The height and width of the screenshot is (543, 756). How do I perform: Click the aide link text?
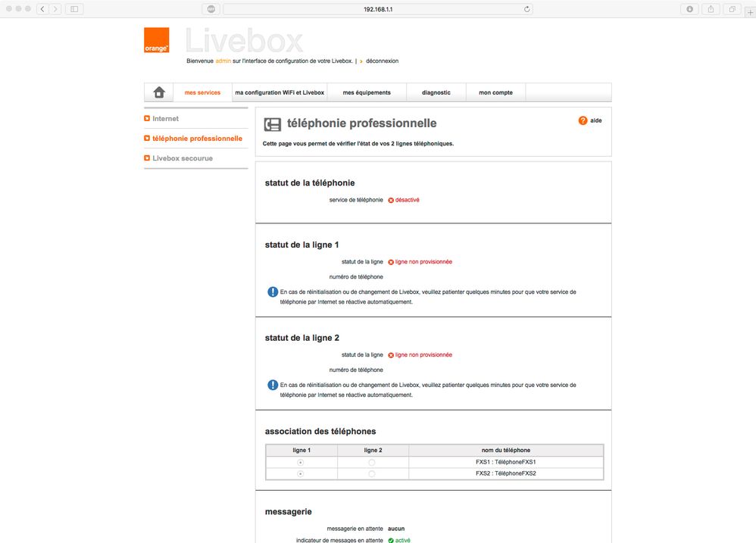[596, 120]
